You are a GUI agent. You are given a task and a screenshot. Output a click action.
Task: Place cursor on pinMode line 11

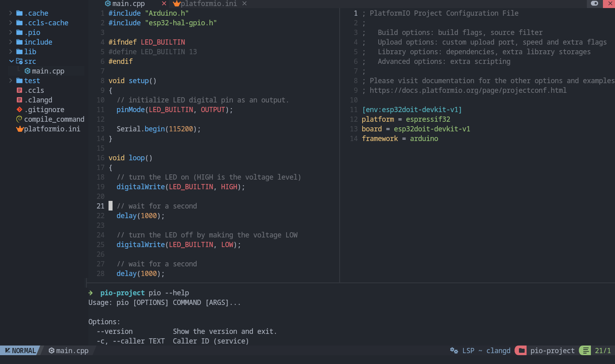[175, 110]
